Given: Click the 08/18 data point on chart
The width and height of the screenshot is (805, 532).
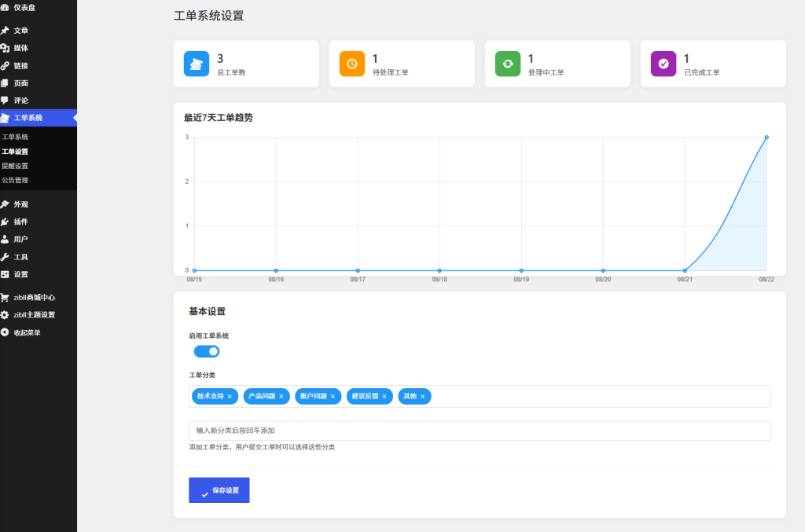Looking at the screenshot, I should pyautogui.click(x=439, y=270).
